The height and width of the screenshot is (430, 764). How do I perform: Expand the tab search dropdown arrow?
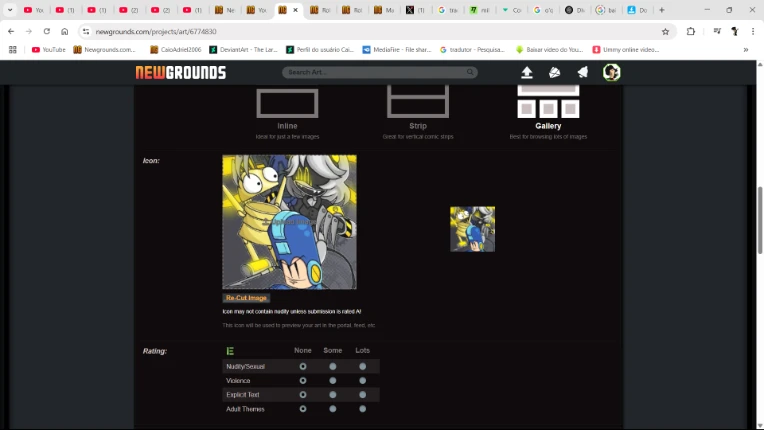[x=10, y=10]
